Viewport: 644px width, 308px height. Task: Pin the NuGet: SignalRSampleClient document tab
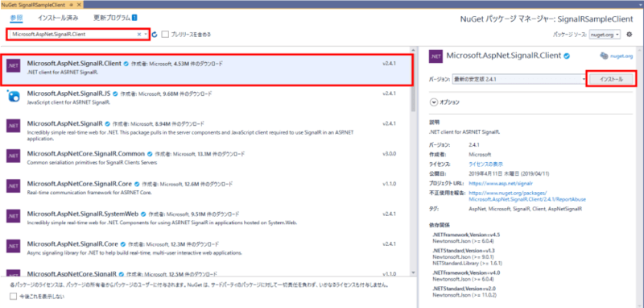[72, 4]
